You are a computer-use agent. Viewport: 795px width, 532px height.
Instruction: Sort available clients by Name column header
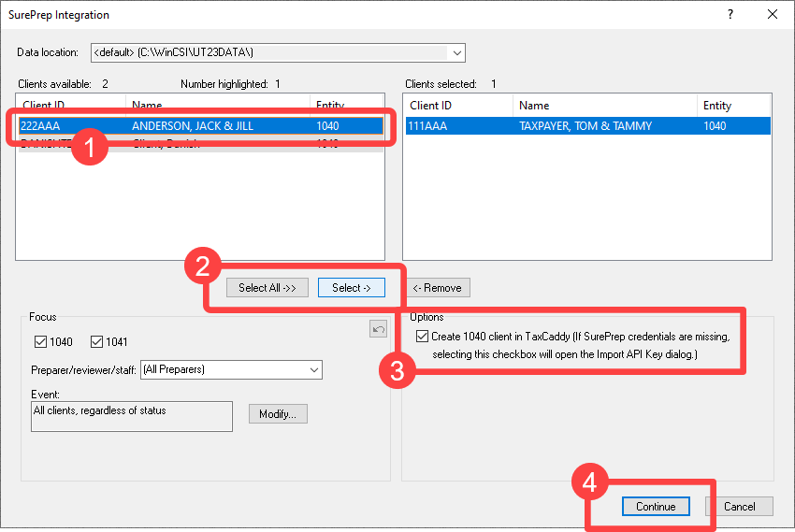coord(218,106)
